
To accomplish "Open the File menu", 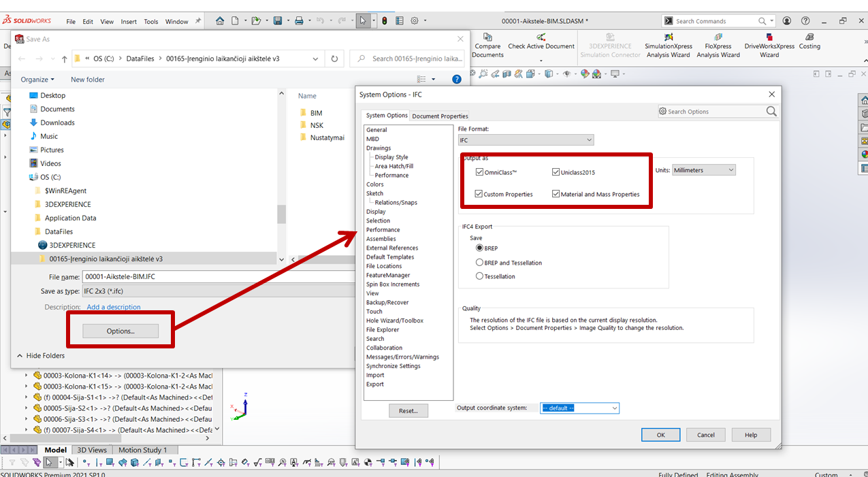I will pos(71,22).
